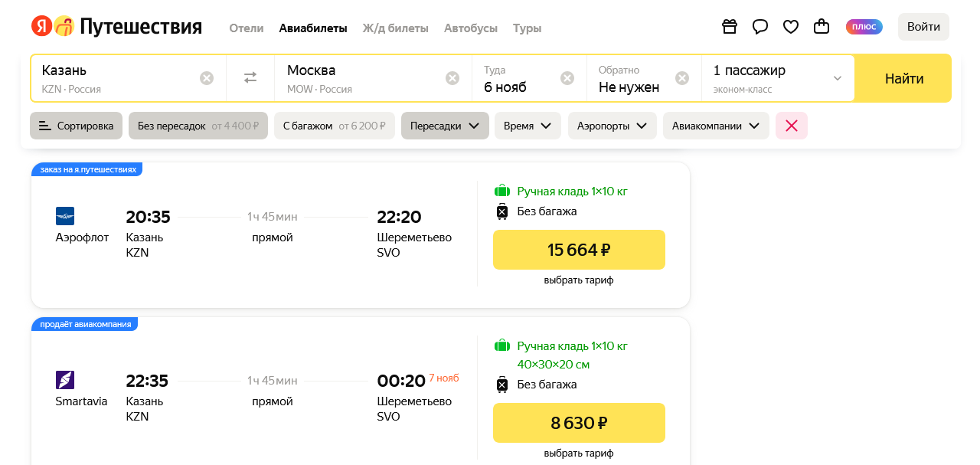Clear the 6 нояб departure date
This screenshot has height=465, width=980.
tap(567, 78)
